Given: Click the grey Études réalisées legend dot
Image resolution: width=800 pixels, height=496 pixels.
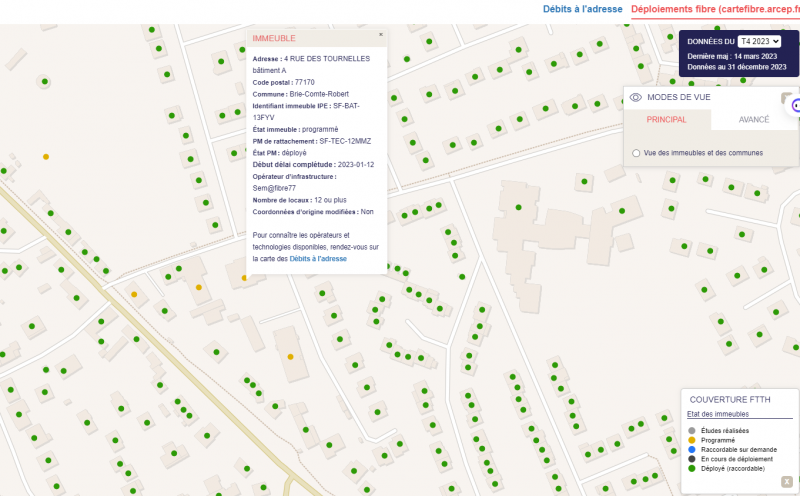Looking at the screenshot, I should (691, 431).
